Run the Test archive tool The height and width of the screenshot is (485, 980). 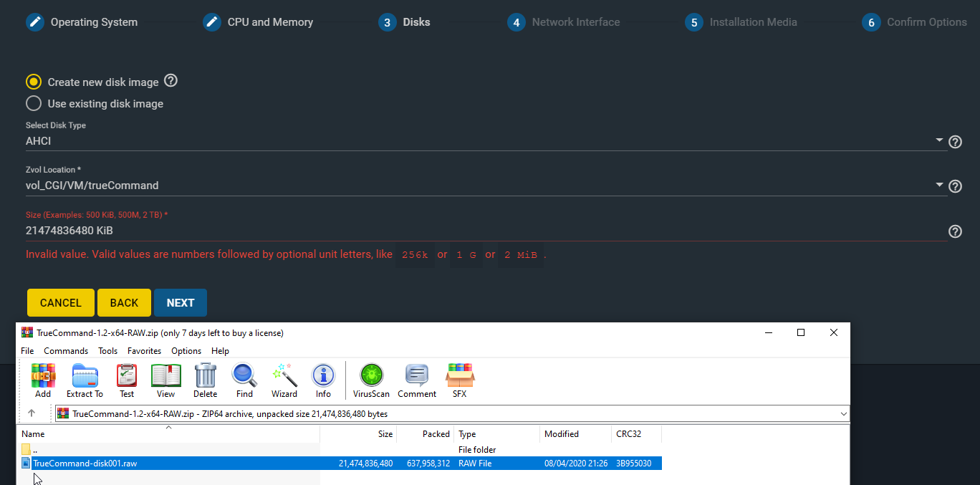click(127, 380)
